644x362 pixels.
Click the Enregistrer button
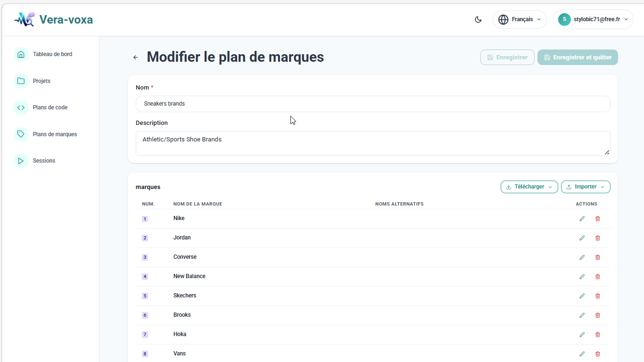pos(507,58)
